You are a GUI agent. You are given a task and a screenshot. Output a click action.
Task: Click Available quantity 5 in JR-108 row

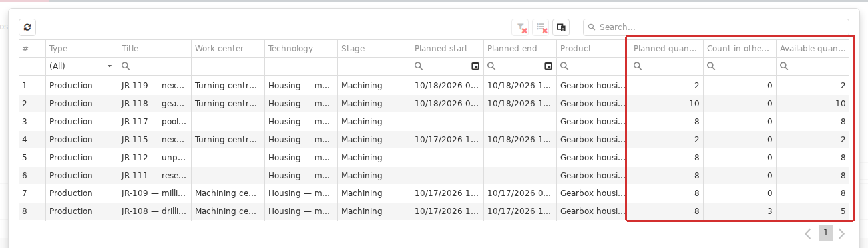click(813, 211)
